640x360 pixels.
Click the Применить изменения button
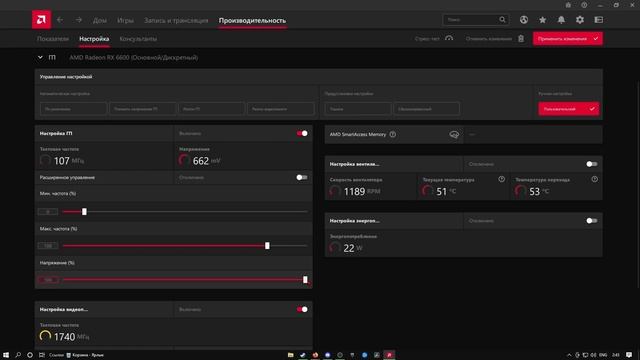(567, 39)
